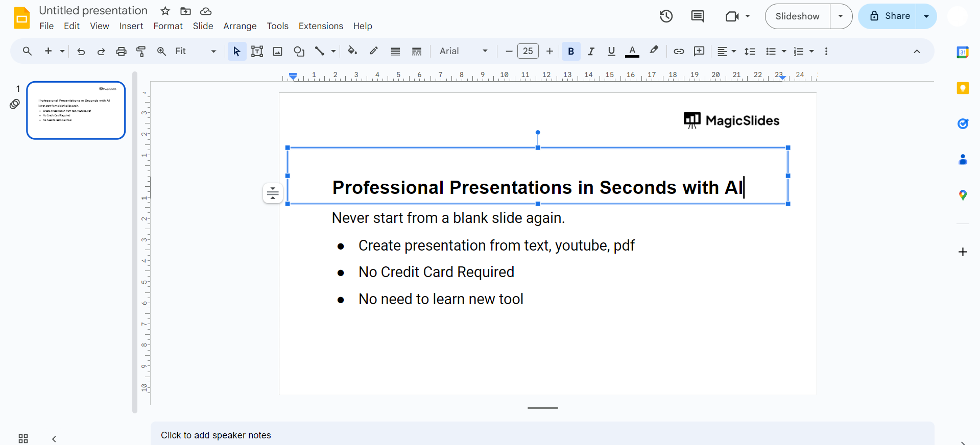Open the Insert menu
The height and width of the screenshot is (445, 980).
[131, 26]
